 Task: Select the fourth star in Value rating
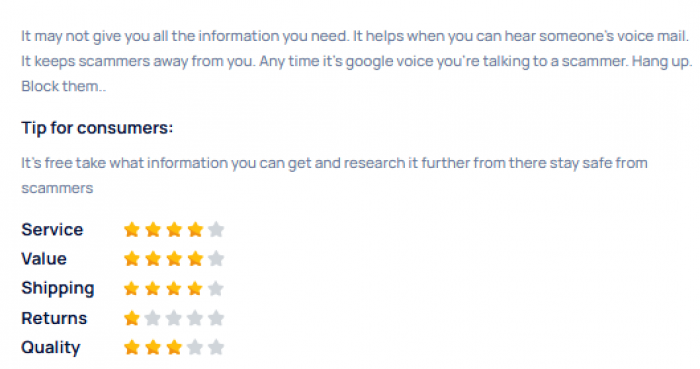pyautogui.click(x=195, y=259)
